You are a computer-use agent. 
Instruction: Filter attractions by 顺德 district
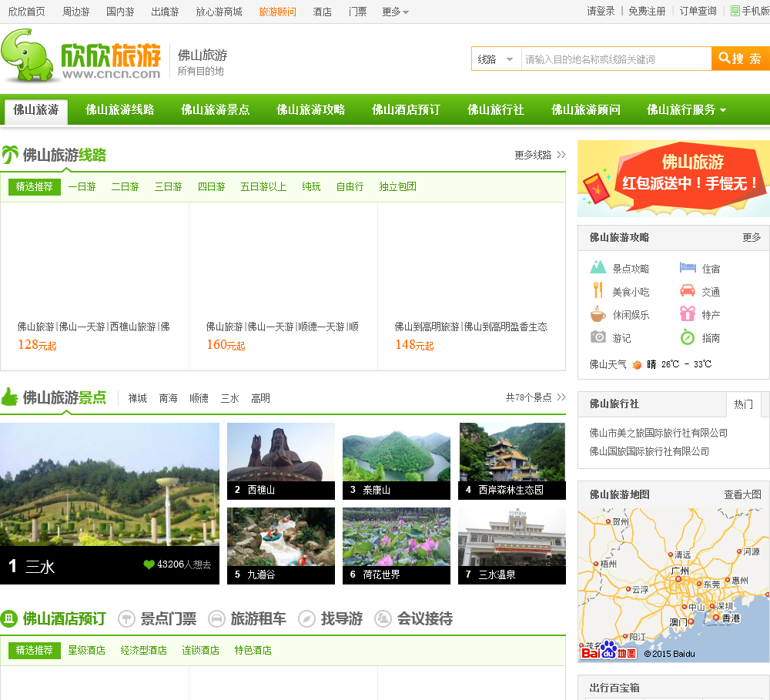click(x=199, y=398)
